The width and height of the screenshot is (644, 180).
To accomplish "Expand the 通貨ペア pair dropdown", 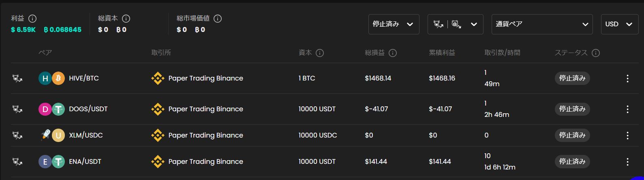I will [x=542, y=24].
